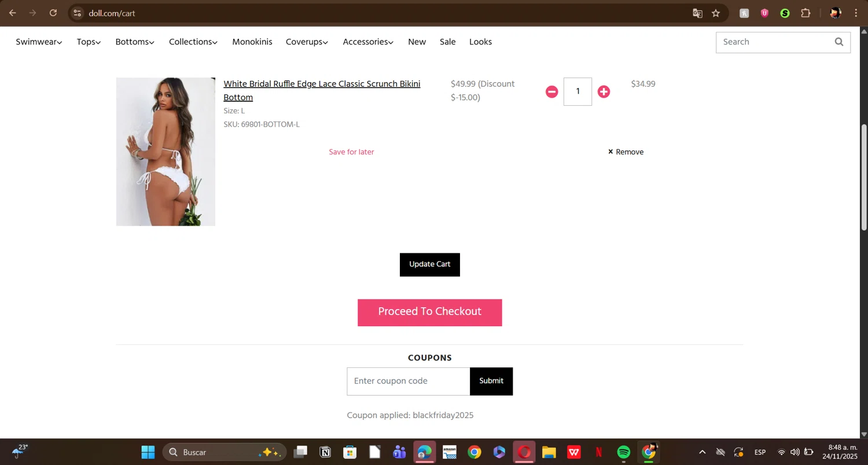868x465 pixels.
Task: Open the Extensions puzzle icon
Action: [x=806, y=13]
